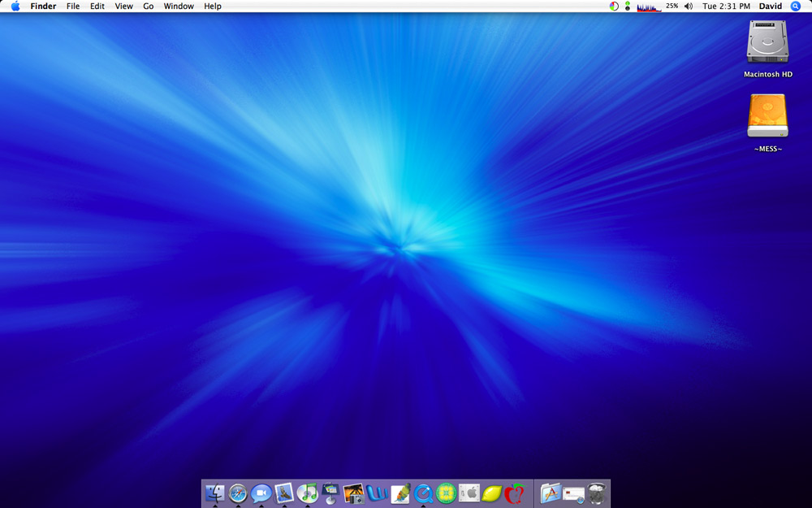Open the Help menu
Viewport: 812px width, 508px height.
coord(212,7)
